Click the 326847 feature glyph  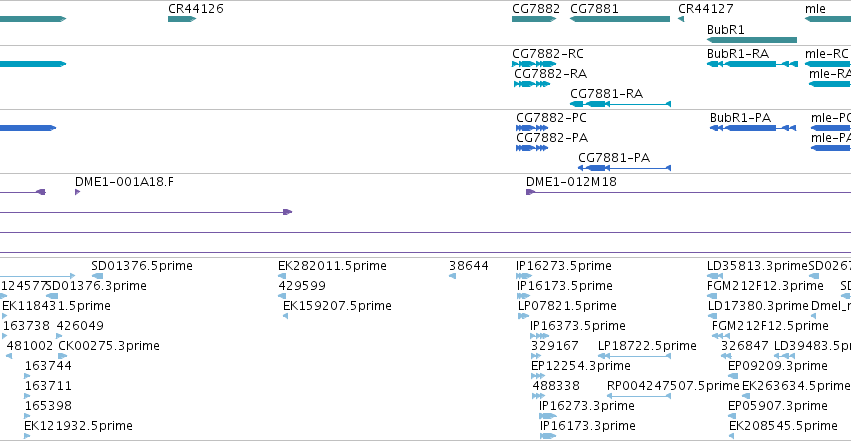(x=726, y=356)
